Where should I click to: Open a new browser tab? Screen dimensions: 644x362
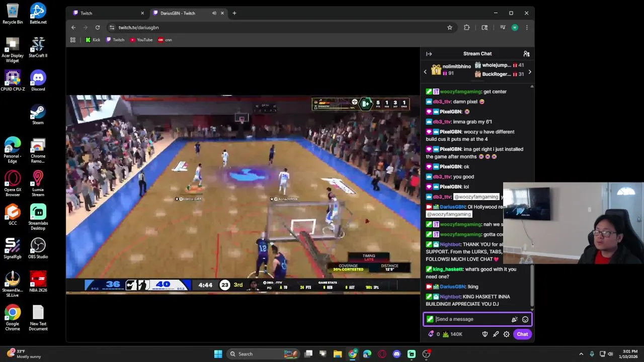pos(234,13)
